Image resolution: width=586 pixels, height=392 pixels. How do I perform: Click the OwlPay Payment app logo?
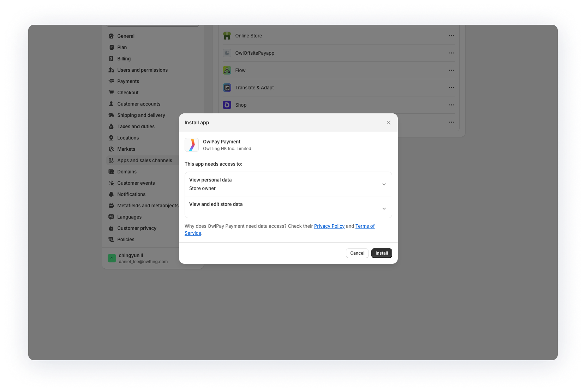(x=192, y=145)
